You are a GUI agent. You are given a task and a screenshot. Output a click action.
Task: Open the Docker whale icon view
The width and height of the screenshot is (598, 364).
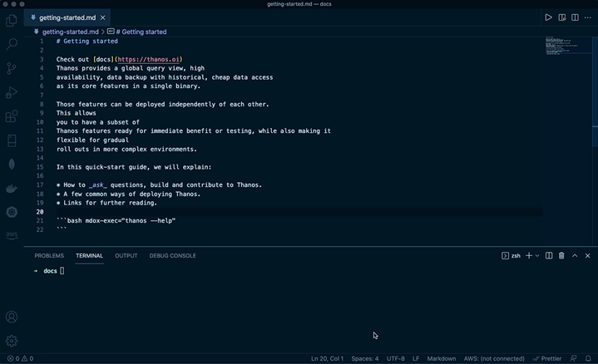tap(12, 189)
